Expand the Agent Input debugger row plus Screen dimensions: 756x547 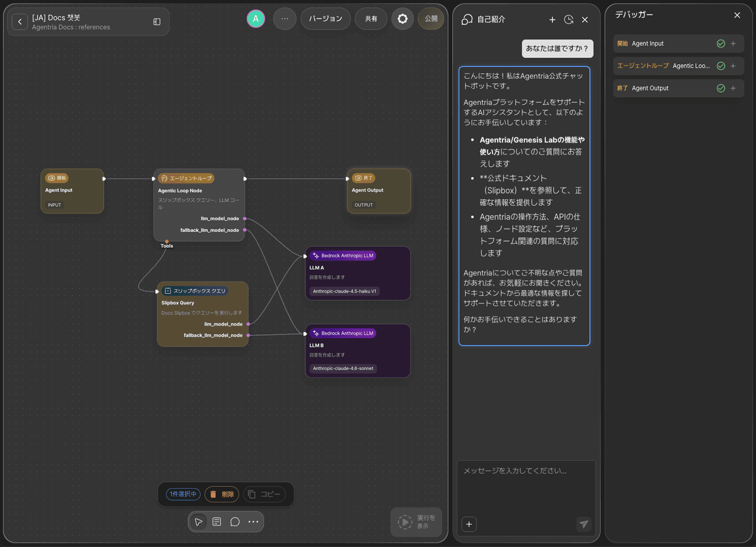(733, 43)
